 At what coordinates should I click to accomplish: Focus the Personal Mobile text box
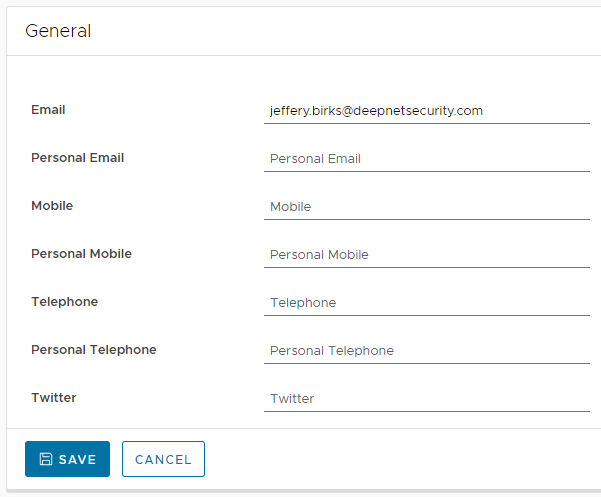click(x=427, y=255)
